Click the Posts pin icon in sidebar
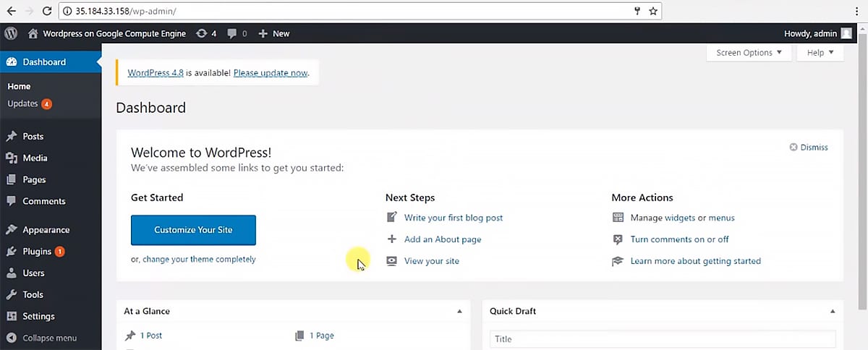 pos(12,136)
